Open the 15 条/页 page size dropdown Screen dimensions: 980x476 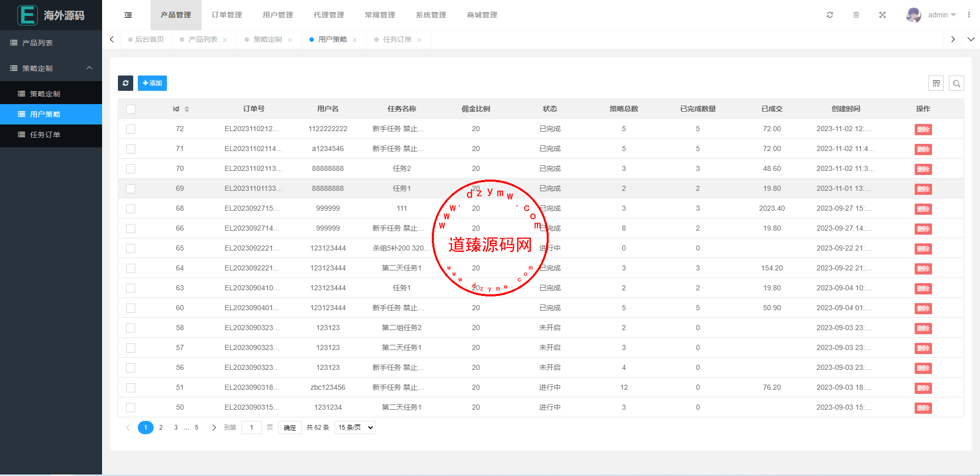tap(355, 428)
